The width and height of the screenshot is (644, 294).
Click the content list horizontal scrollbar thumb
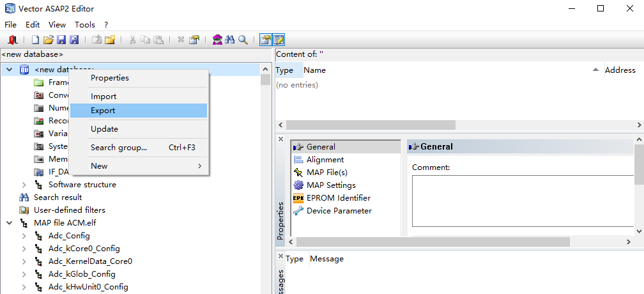tap(371, 125)
